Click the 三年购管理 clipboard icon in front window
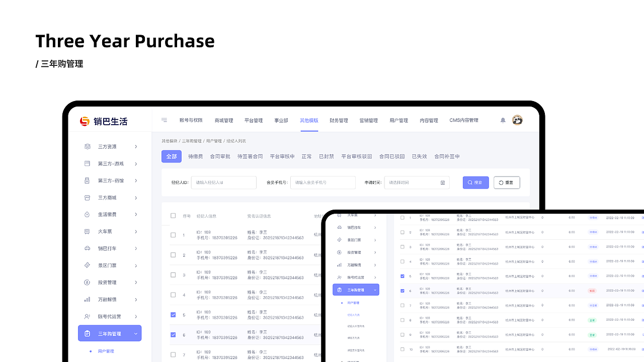Image resolution: width=644 pixels, height=362 pixels. (340, 290)
